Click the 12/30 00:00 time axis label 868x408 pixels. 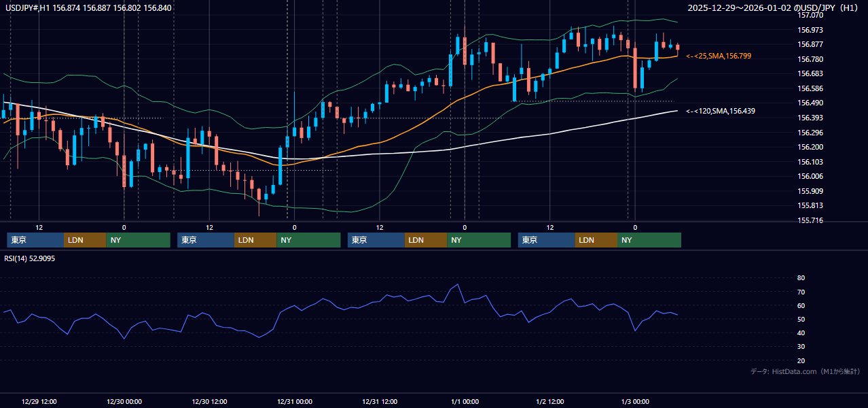(124, 401)
